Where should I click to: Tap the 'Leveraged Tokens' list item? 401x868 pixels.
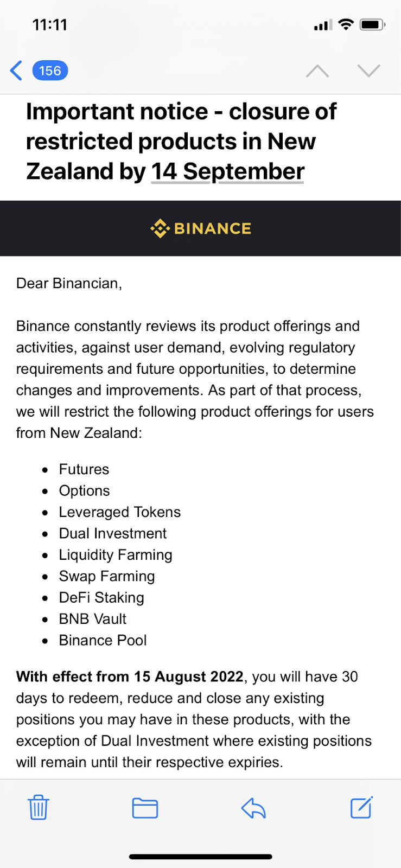coord(119,512)
